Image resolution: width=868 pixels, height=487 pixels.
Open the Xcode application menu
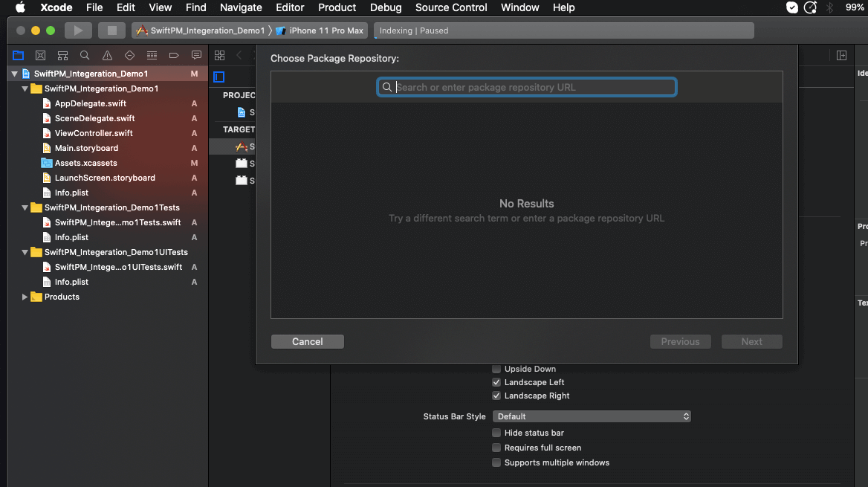[x=56, y=7]
